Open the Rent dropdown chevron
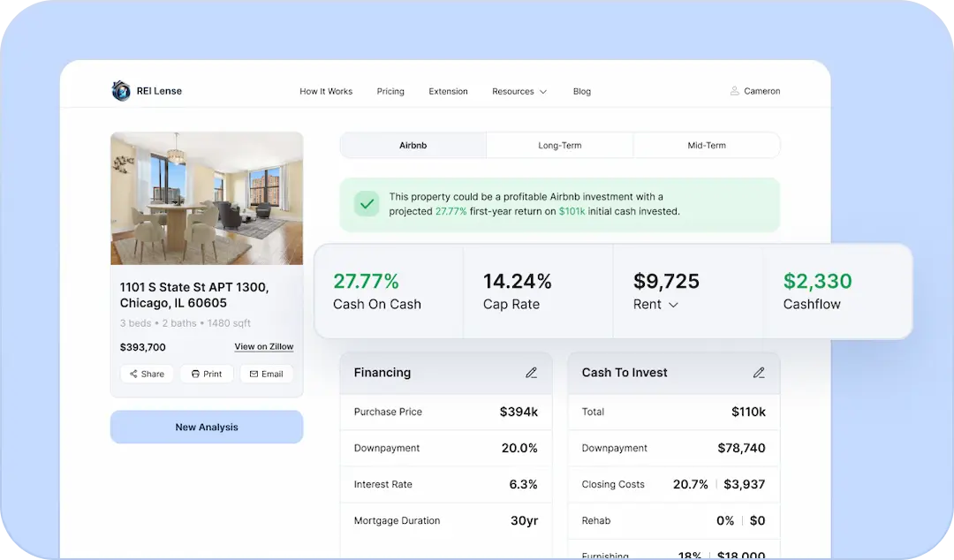The height and width of the screenshot is (560, 954). point(673,305)
